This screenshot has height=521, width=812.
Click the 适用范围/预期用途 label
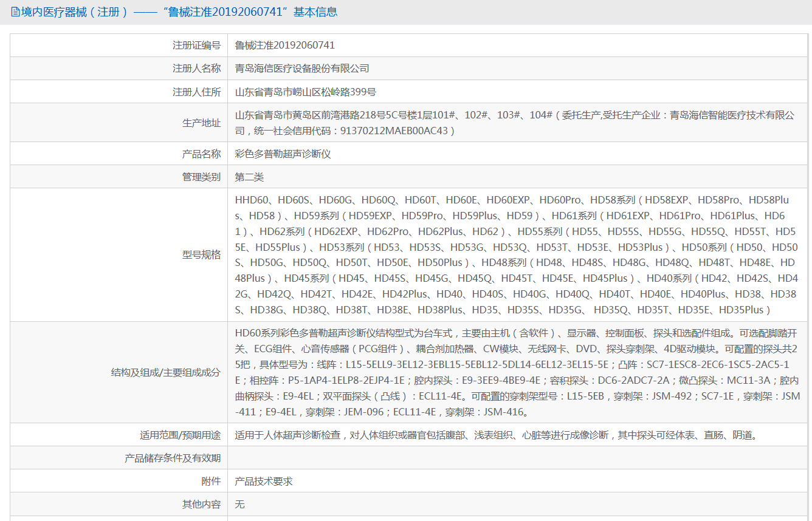pos(181,435)
